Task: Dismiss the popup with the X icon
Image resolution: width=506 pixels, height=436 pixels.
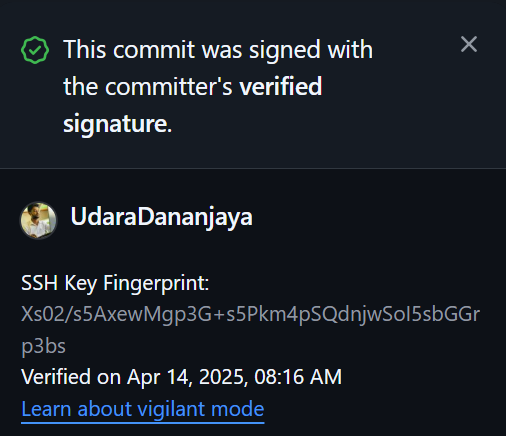Action: (x=469, y=44)
